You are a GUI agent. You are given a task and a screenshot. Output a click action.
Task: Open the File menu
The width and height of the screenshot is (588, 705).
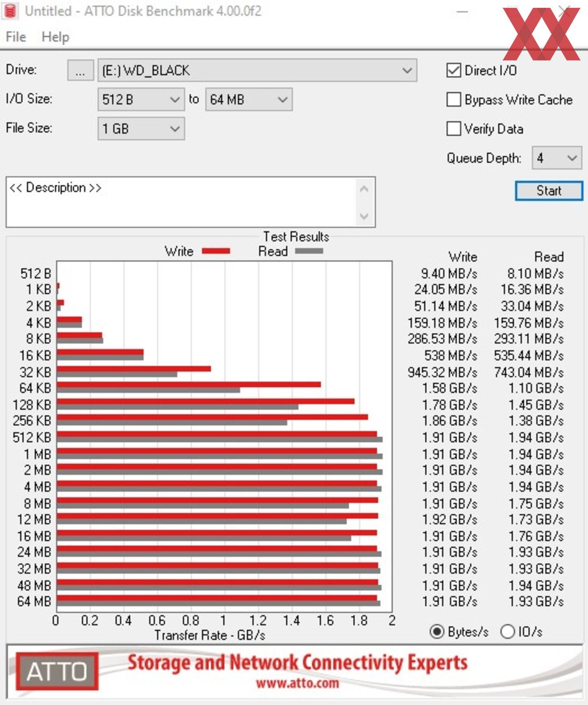[x=16, y=37]
